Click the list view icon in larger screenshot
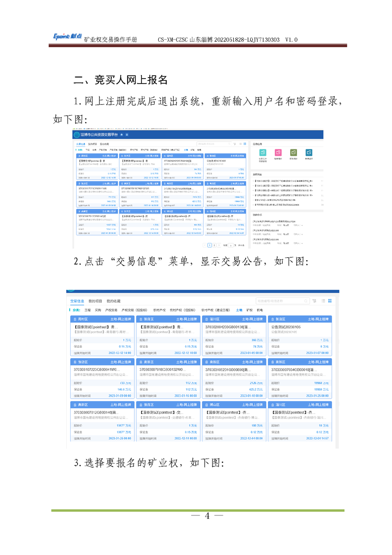Image resolution: width=392 pixels, height=555 pixels. tap(322, 301)
